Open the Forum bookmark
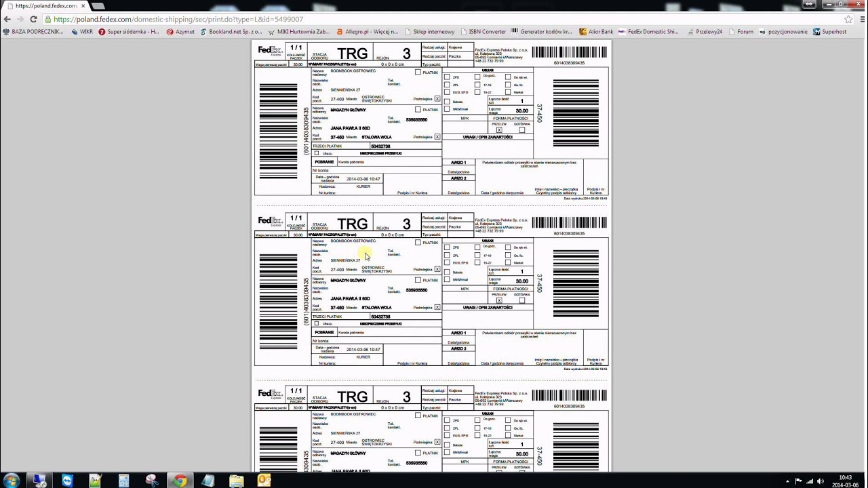The height and width of the screenshot is (488, 868). tap(741, 31)
